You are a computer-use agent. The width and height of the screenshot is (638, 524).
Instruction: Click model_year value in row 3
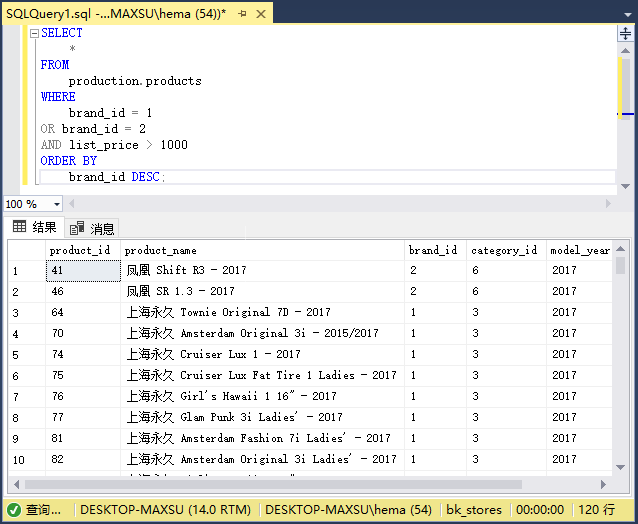[579, 312]
